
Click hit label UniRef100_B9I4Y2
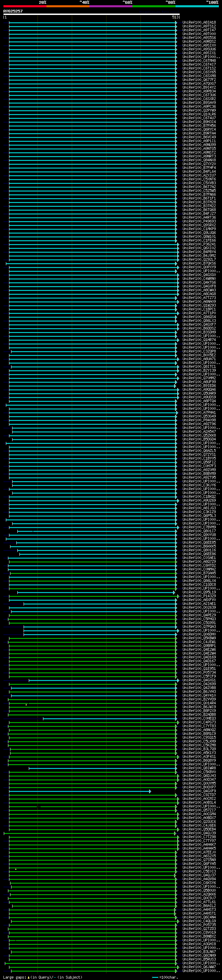point(199,88)
